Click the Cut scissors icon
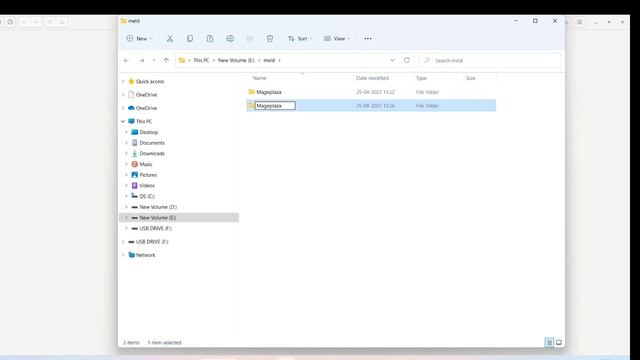Image resolution: width=640 pixels, height=360 pixels. [170, 38]
